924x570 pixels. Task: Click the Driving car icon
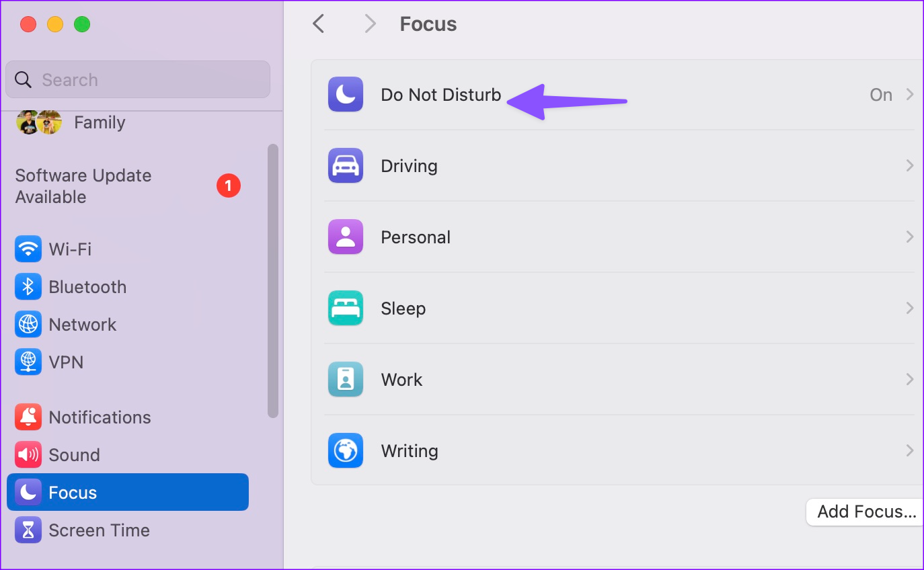click(x=346, y=166)
